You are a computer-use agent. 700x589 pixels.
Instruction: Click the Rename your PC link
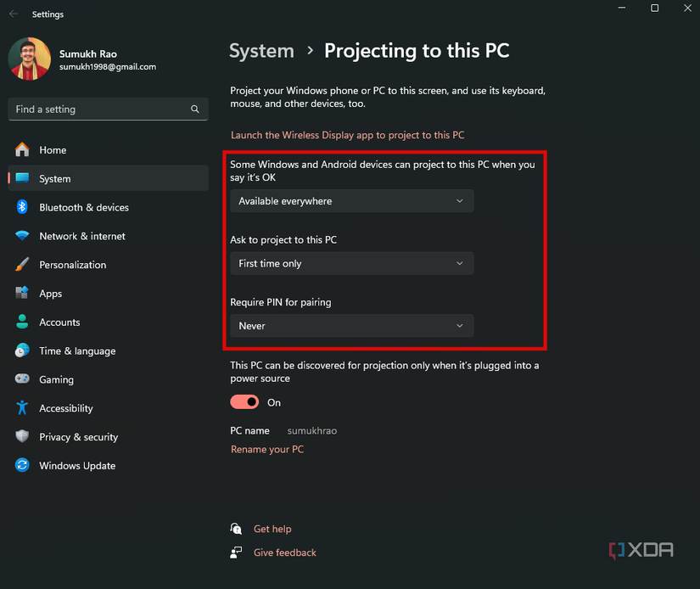click(x=266, y=449)
